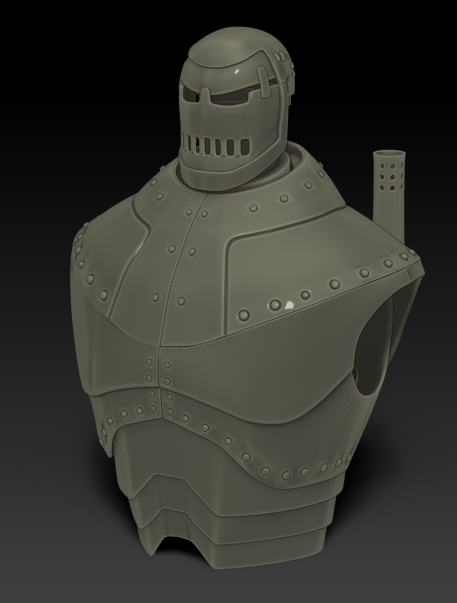Click the robot's helmet head
Viewport: 457px width, 603px height.
click(236, 108)
